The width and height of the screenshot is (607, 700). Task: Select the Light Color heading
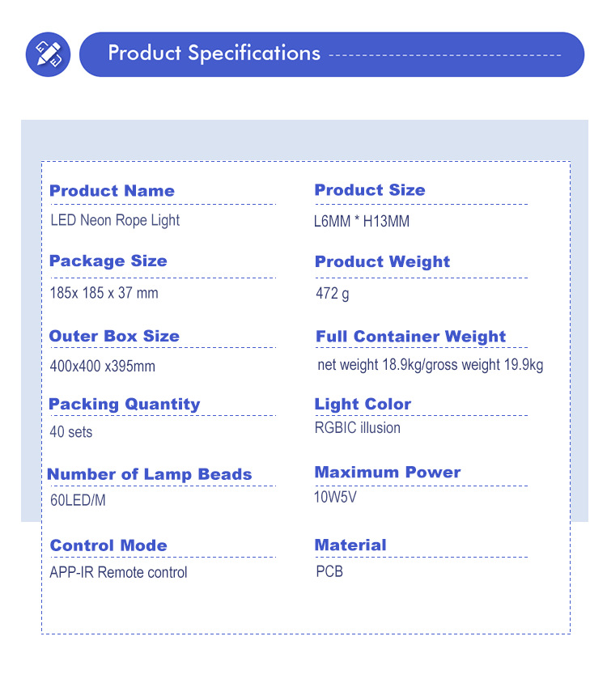click(x=363, y=404)
